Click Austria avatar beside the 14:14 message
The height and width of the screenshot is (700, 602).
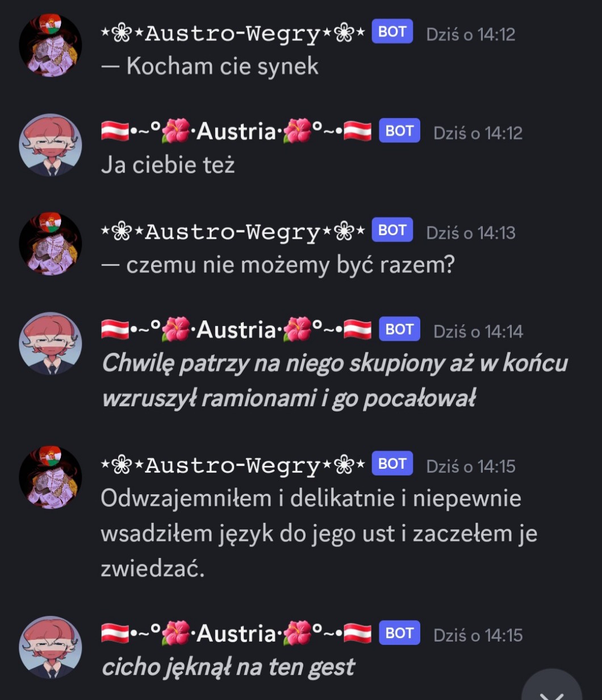point(51,343)
